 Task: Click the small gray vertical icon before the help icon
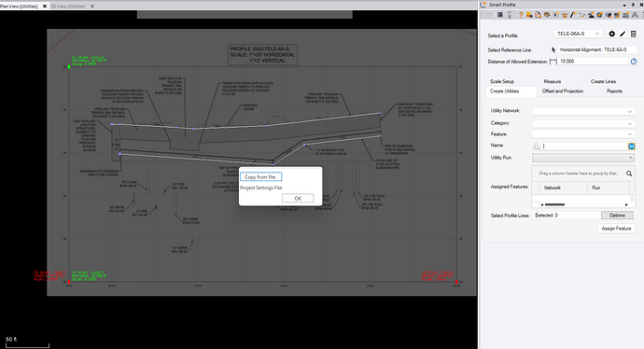[x=510, y=15]
